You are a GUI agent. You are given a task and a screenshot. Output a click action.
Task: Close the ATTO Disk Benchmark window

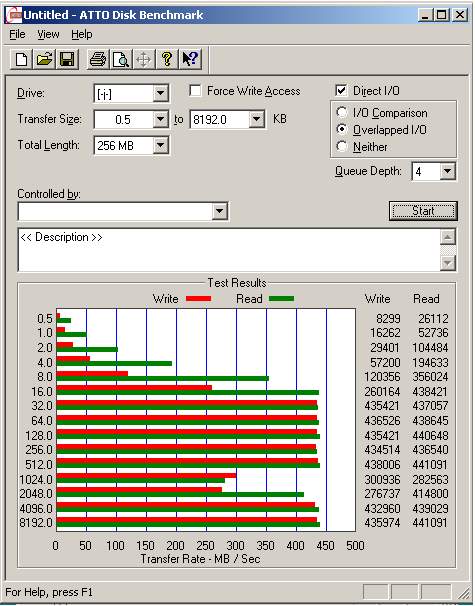(460, 15)
